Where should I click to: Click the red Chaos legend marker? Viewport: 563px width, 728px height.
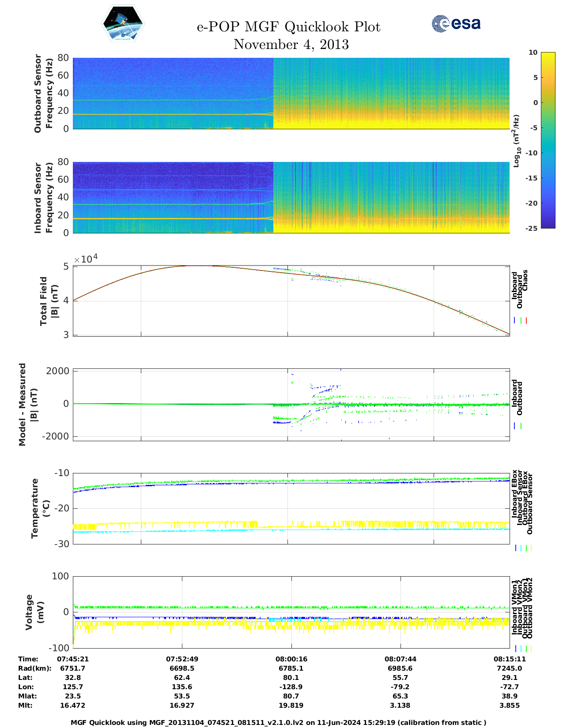pyautogui.click(x=526, y=321)
